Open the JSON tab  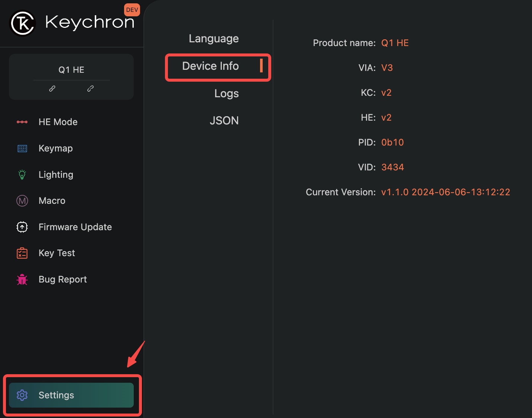point(224,121)
